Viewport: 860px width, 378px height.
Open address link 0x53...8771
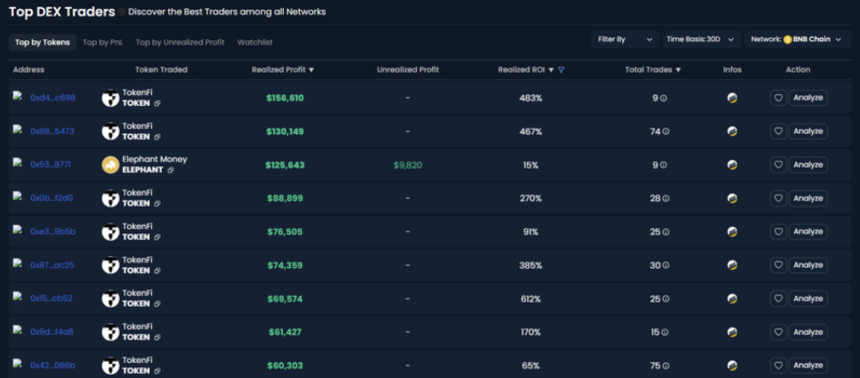[x=50, y=165]
